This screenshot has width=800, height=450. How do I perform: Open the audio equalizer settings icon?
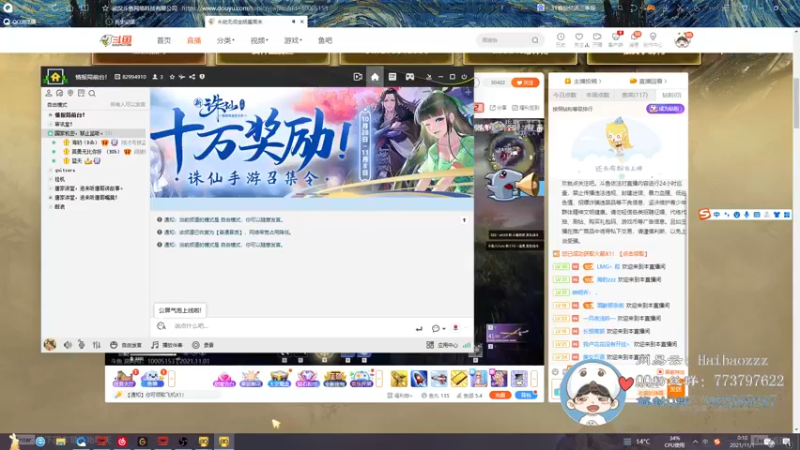click(x=96, y=345)
